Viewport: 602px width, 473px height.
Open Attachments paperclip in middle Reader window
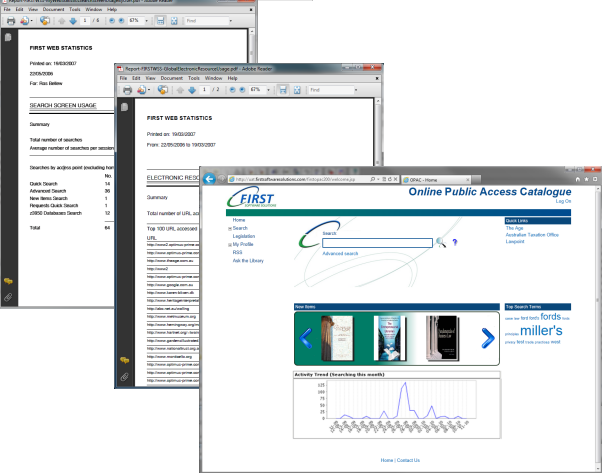(124, 377)
